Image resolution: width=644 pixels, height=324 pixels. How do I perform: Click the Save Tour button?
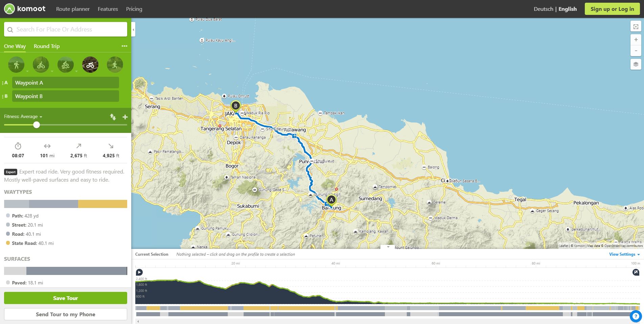(x=66, y=298)
